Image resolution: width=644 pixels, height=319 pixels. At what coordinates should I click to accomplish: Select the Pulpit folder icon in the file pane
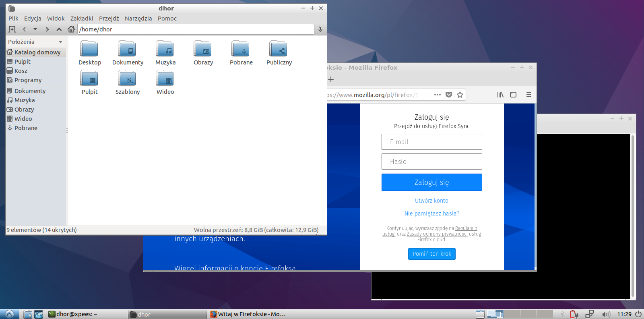coord(89,78)
